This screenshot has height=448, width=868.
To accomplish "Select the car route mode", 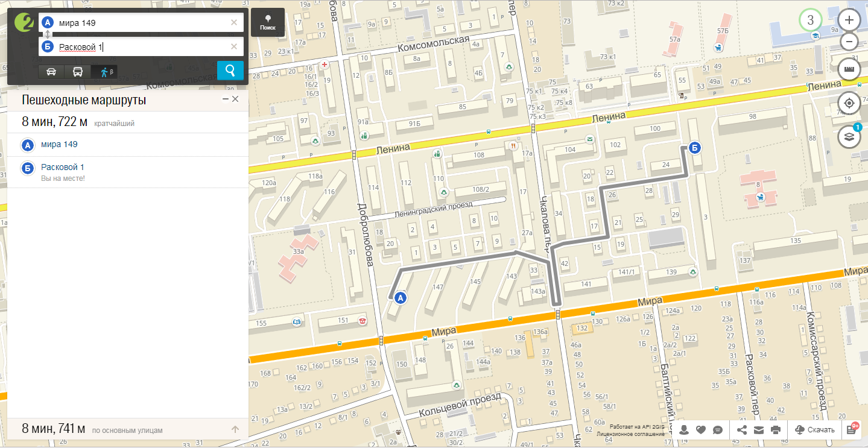I will coord(52,72).
